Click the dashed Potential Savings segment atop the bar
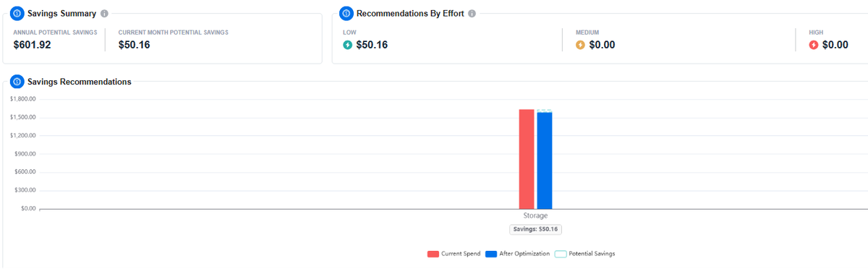 tap(545, 111)
